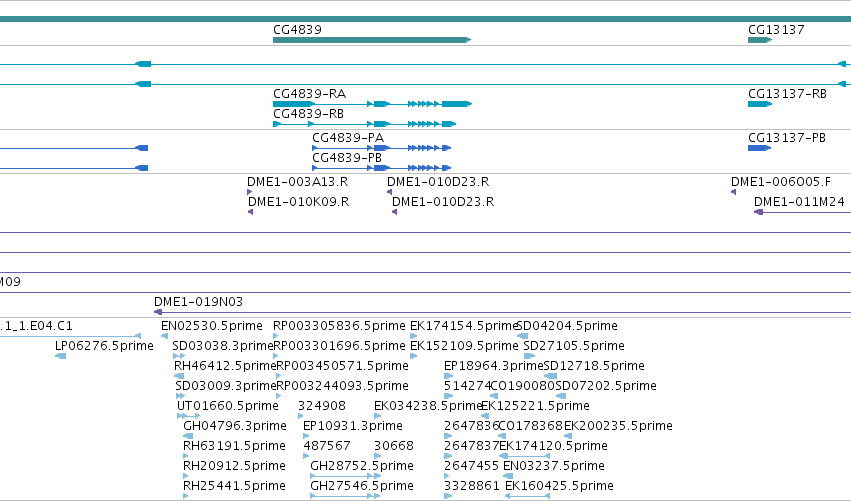851x501 pixels.
Task: Select the EK174154.5prime label
Action: pyautogui.click(x=464, y=326)
